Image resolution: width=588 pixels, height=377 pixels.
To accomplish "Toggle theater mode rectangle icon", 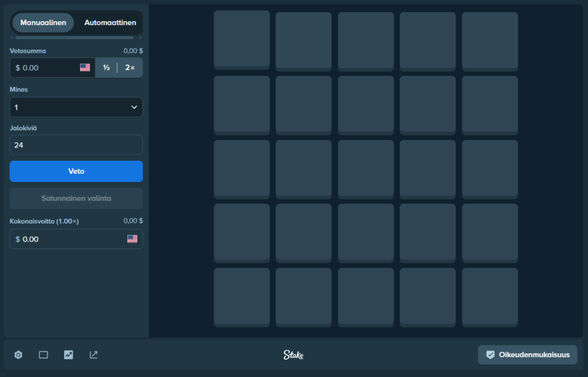I will coord(43,355).
